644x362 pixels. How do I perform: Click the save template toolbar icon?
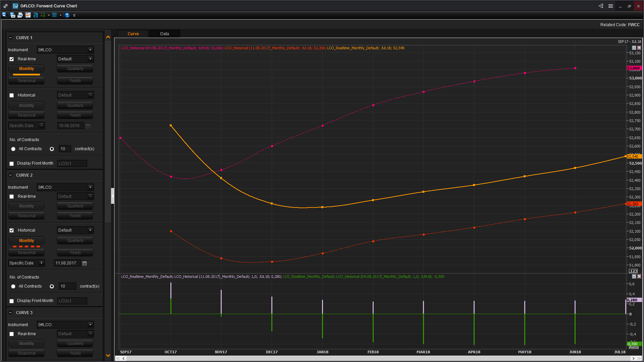click(x=4, y=15)
